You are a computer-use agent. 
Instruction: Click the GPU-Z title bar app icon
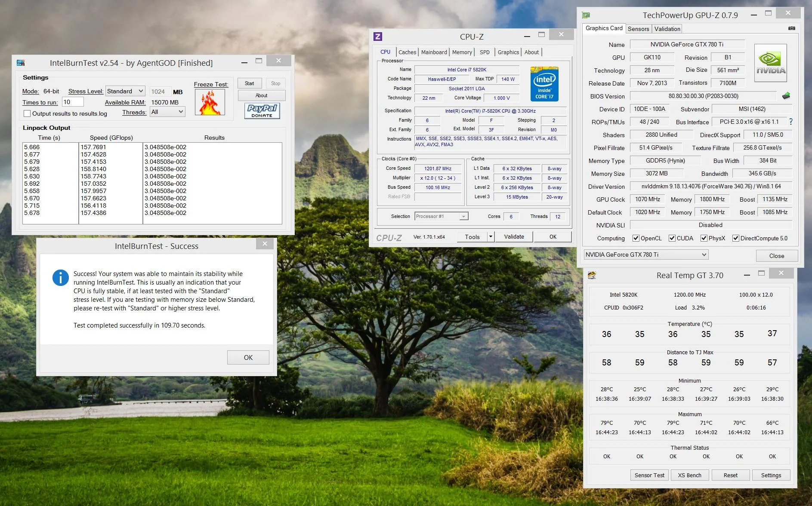586,15
